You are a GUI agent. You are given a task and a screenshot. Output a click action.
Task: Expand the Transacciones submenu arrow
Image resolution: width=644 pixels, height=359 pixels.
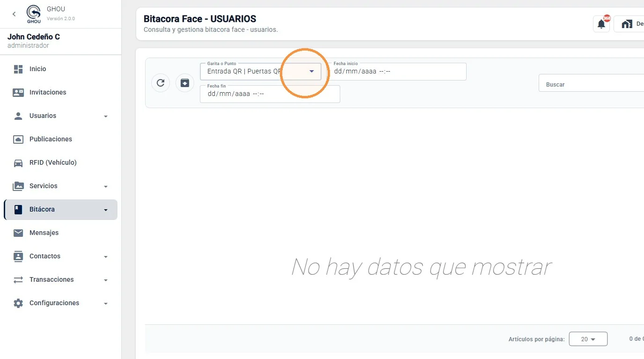(x=106, y=280)
